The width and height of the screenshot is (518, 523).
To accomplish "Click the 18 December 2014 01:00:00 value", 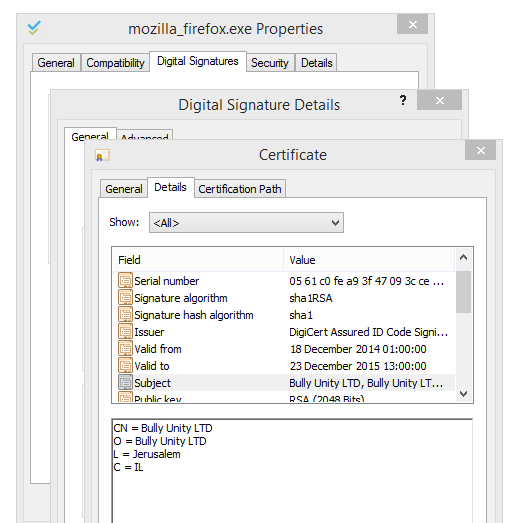I will (x=358, y=349).
